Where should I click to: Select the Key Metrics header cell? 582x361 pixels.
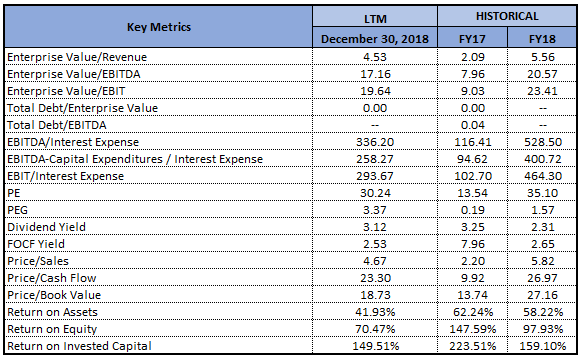[x=158, y=27]
